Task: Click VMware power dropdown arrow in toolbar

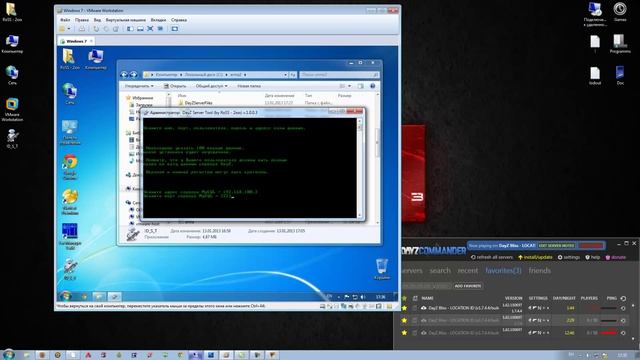Action: click(69, 29)
